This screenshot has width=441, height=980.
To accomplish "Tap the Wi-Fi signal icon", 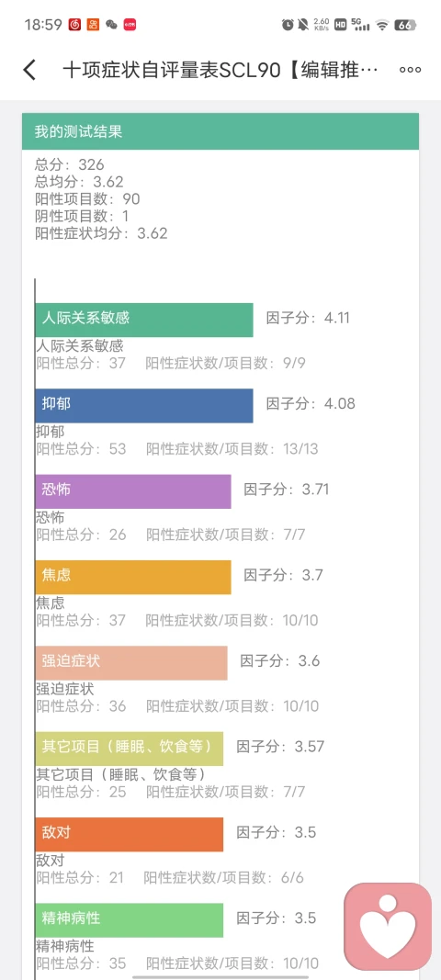I will click(381, 25).
